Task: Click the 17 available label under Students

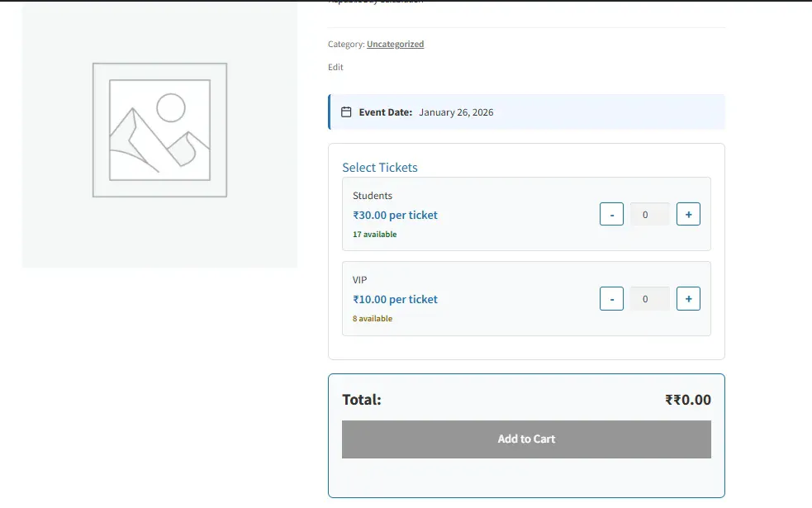Action: [x=374, y=234]
